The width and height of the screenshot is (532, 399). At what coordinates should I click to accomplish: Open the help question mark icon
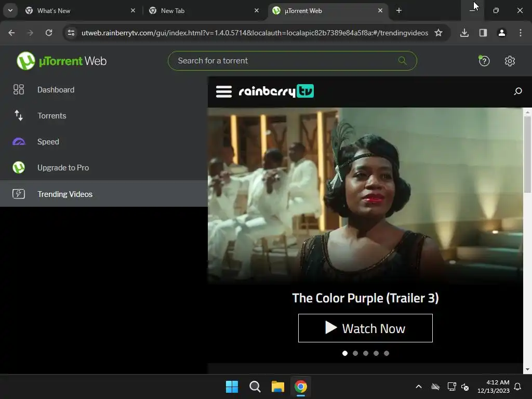(x=484, y=61)
